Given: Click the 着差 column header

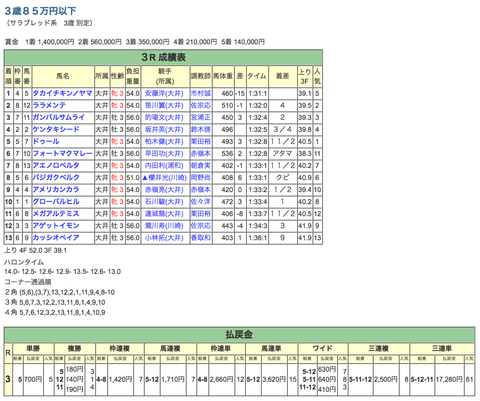Looking at the screenshot, I should click(x=282, y=76).
